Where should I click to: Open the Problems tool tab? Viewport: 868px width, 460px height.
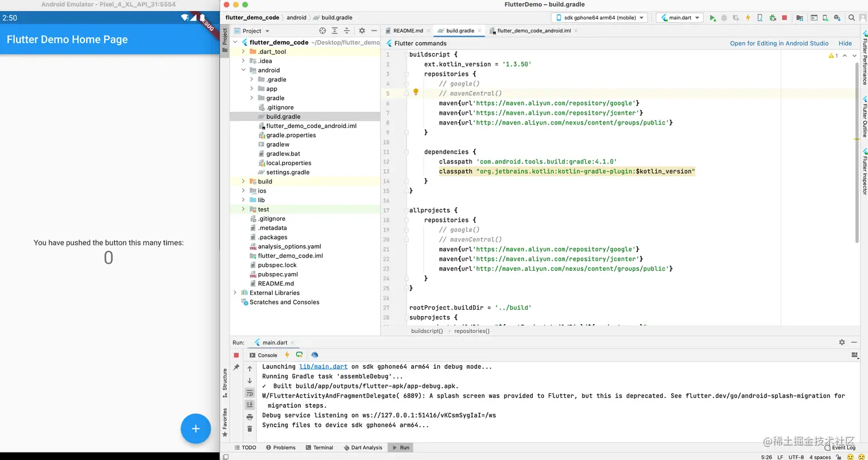pos(280,447)
